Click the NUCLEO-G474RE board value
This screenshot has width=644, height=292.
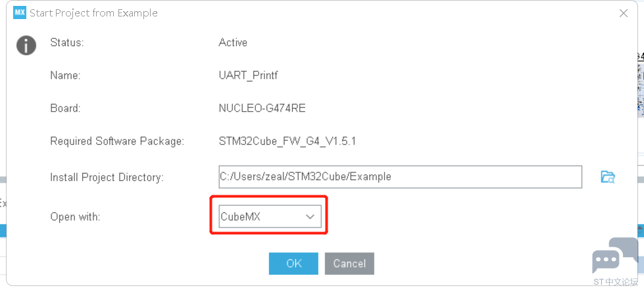[x=262, y=109]
